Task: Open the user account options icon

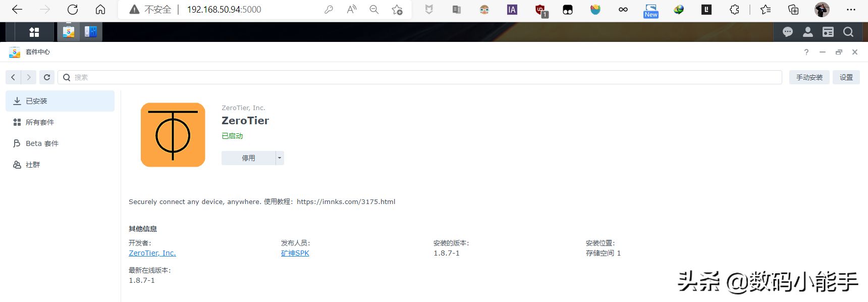Action: click(x=807, y=32)
